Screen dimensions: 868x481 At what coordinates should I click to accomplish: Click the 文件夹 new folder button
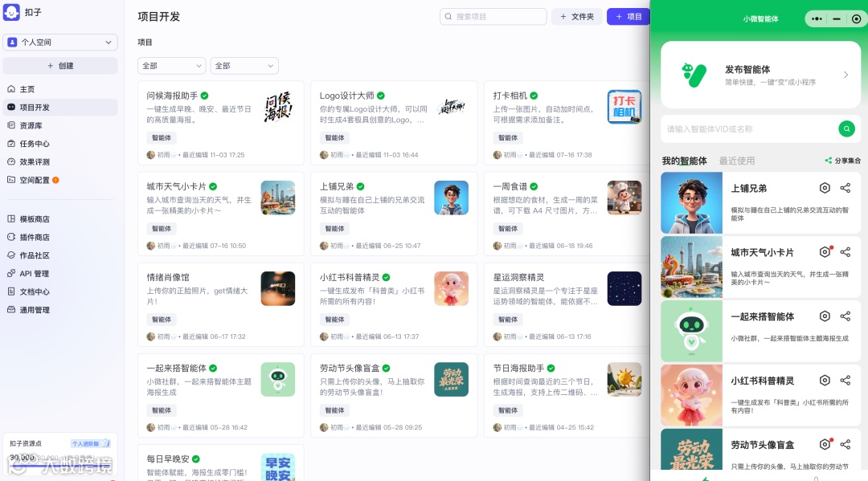[x=577, y=17]
